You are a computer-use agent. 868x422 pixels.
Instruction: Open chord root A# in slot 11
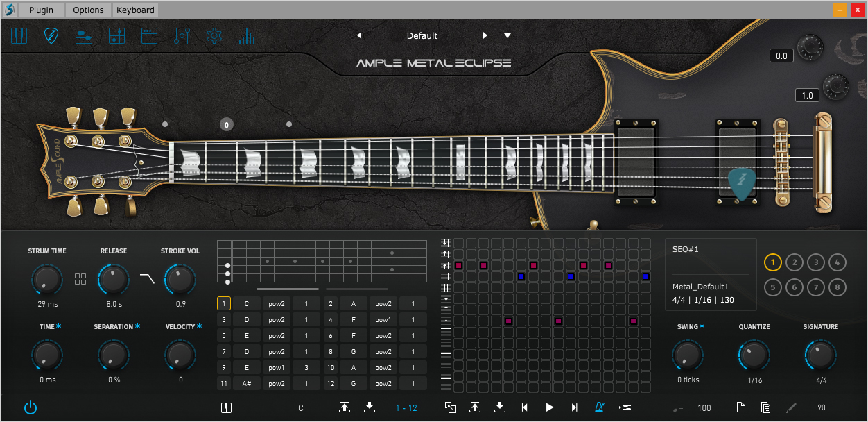click(246, 383)
